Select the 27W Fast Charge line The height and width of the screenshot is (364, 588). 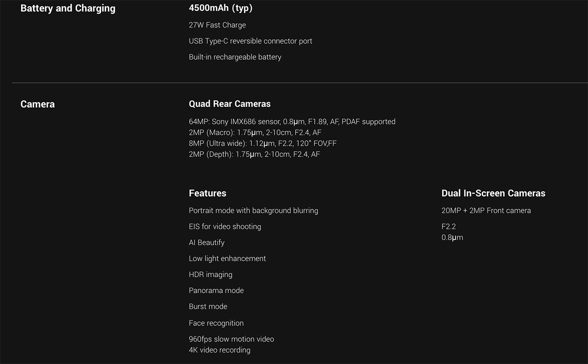(x=217, y=25)
